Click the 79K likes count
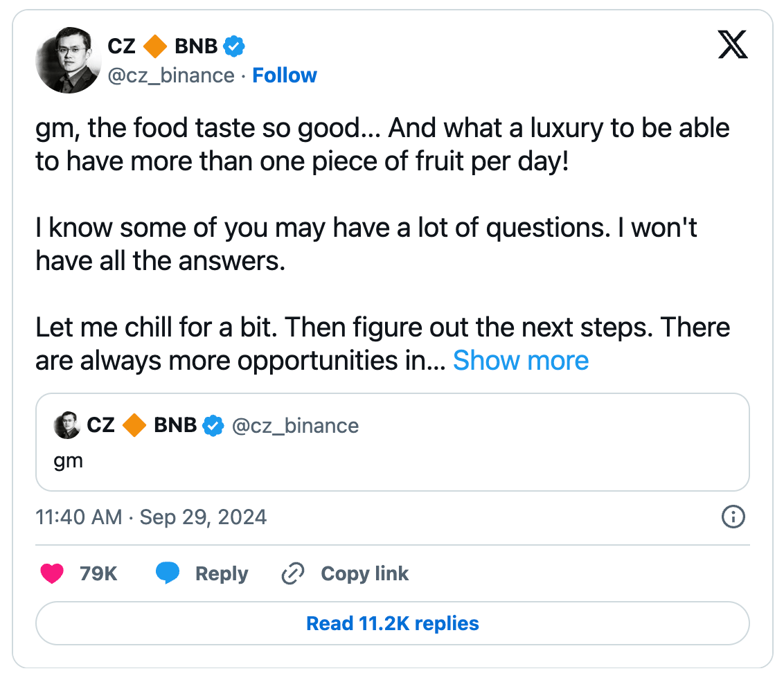Screen dimensions: 784x680 click(x=98, y=573)
